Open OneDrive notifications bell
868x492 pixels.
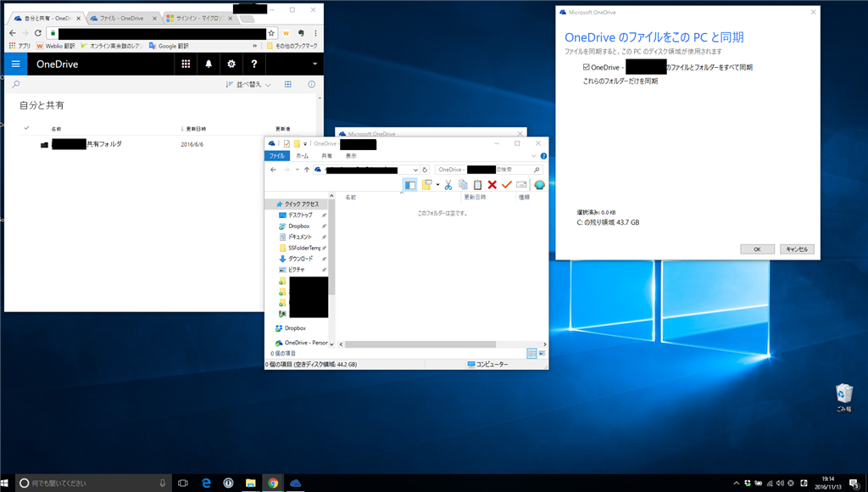pos(209,64)
